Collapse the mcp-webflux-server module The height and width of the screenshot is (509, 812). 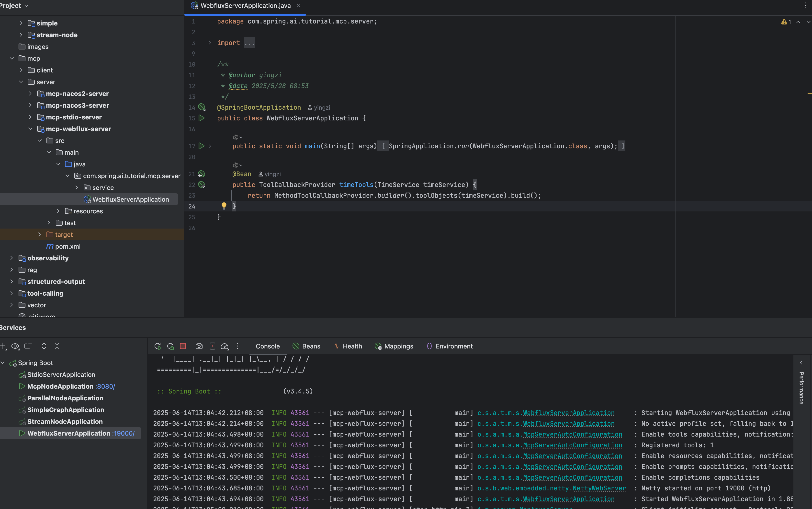click(30, 129)
